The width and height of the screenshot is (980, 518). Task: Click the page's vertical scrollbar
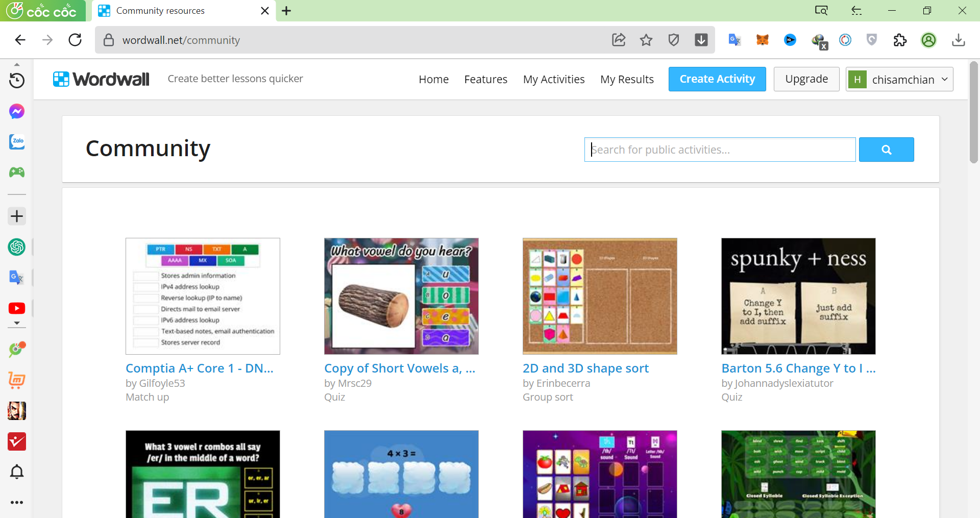[973, 112]
